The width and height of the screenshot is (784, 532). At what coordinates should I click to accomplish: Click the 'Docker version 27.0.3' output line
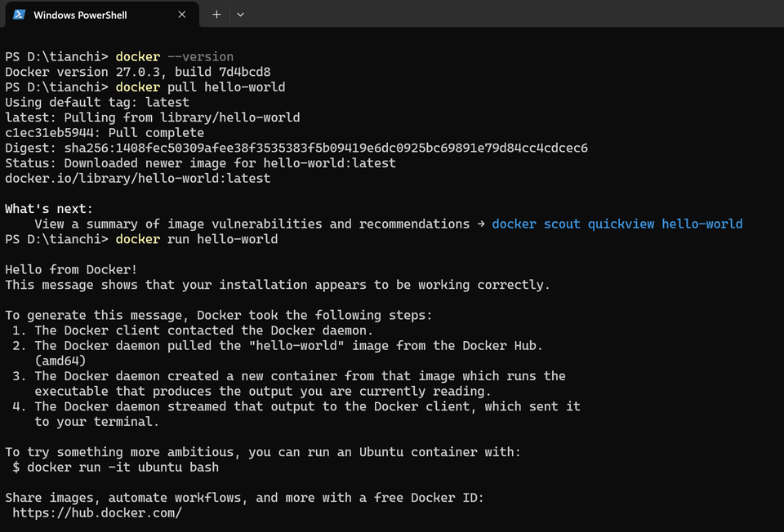pyautogui.click(x=137, y=72)
